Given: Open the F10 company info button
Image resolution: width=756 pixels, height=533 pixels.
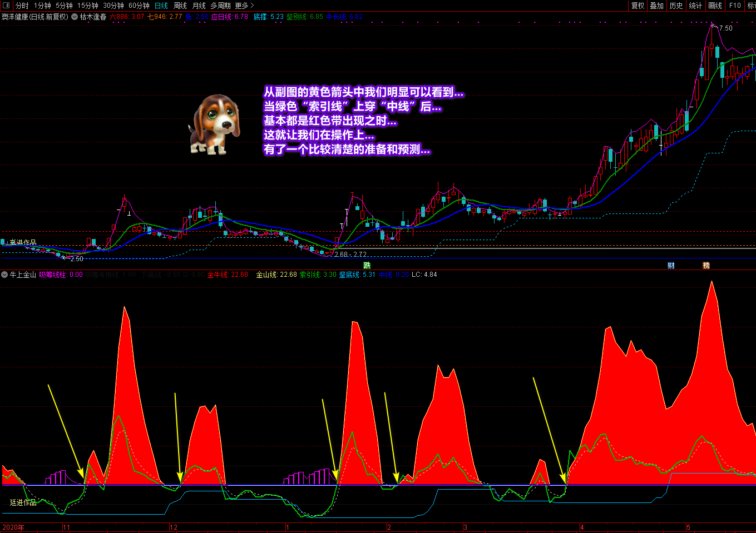Looking at the screenshot, I should pos(735,6).
